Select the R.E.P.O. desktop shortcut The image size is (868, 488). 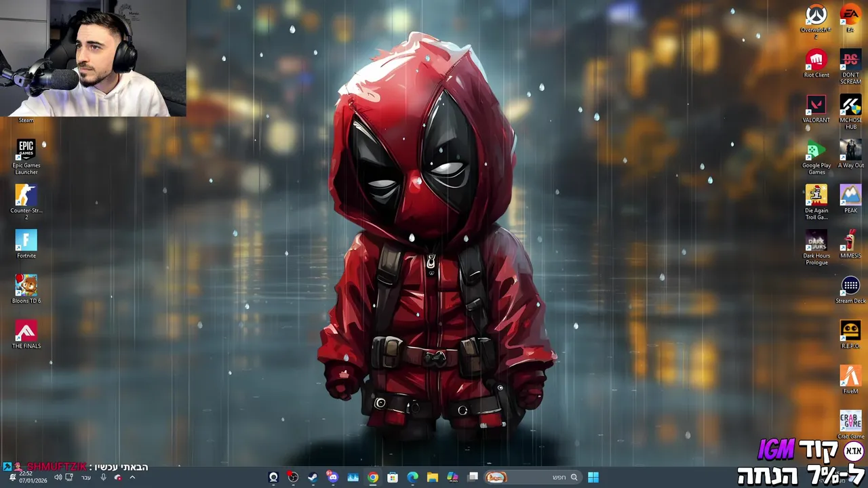pos(850,335)
